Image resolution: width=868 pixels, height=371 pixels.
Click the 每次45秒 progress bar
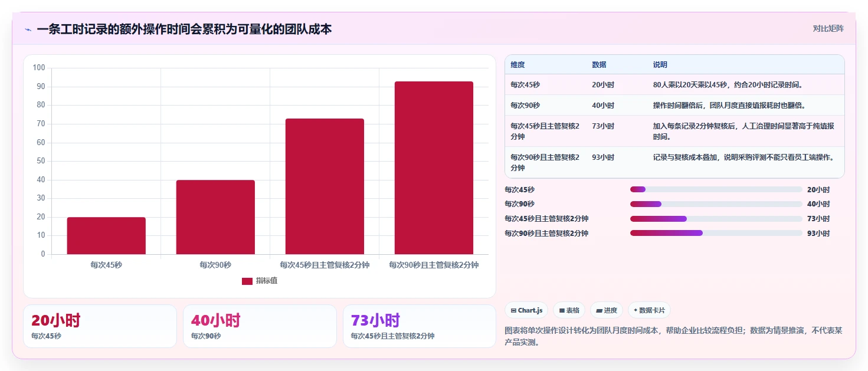[x=716, y=189]
